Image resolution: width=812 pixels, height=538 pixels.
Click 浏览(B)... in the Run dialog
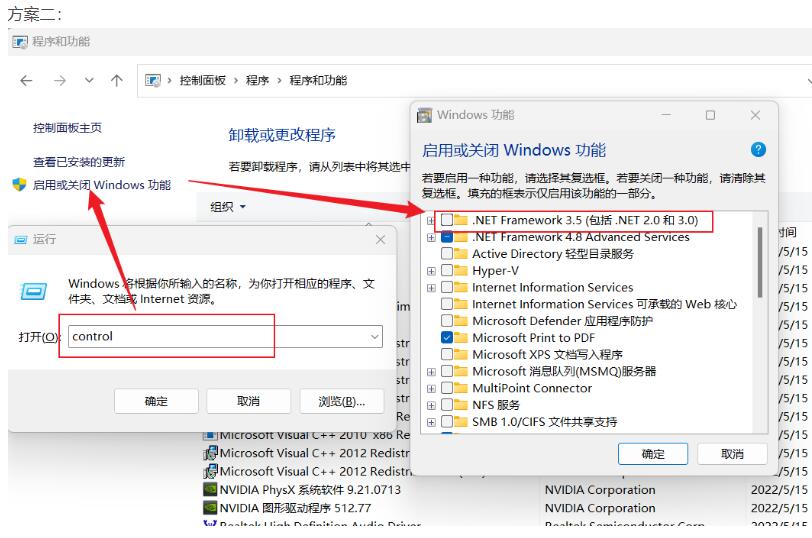pyautogui.click(x=341, y=401)
